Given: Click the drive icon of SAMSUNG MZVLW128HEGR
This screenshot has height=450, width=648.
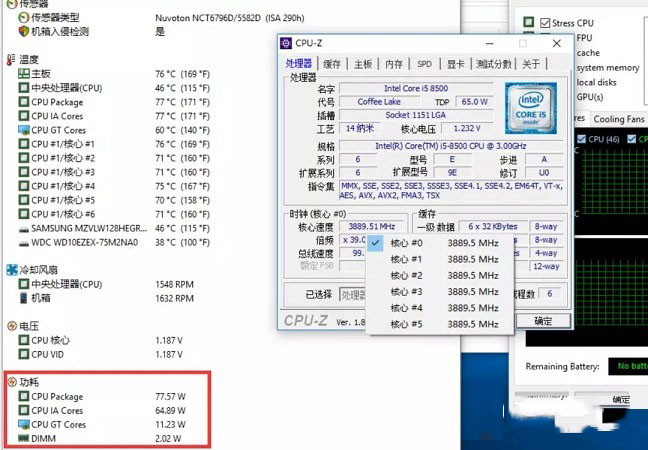Looking at the screenshot, I should point(24,229).
